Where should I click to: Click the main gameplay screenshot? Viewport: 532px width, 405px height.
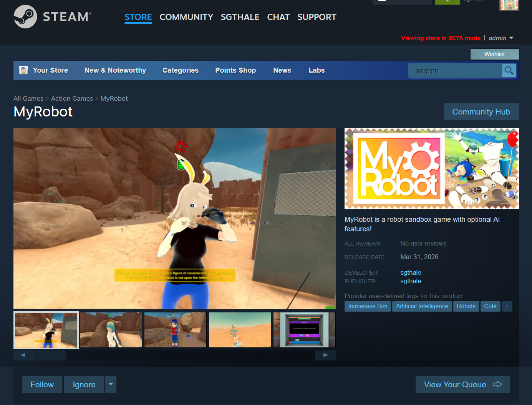(x=175, y=219)
